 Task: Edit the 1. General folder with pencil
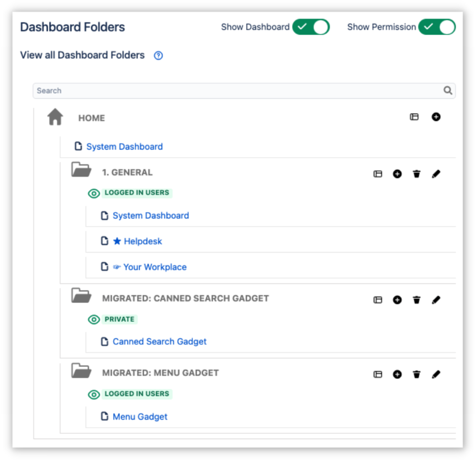click(436, 174)
